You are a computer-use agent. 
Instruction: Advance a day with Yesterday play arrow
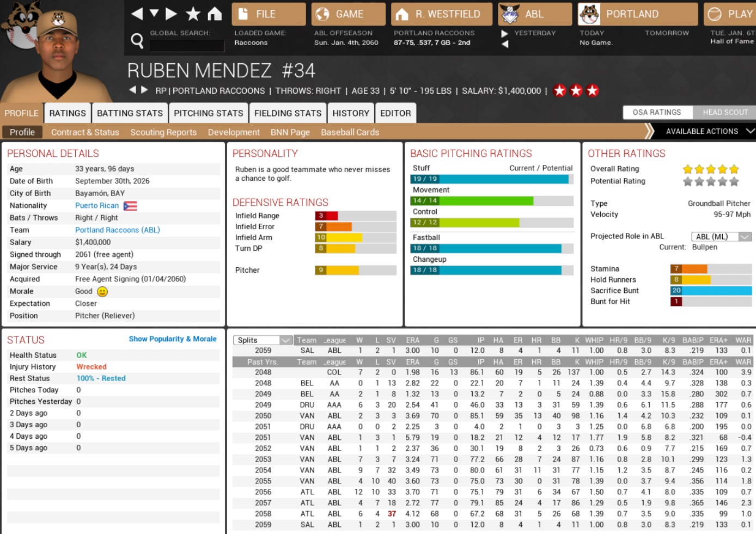pyautogui.click(x=504, y=34)
